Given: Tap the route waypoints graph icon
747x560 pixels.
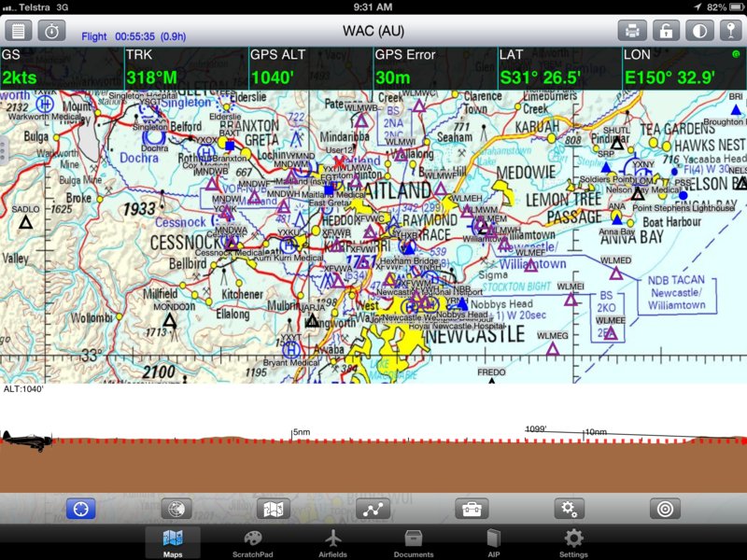Looking at the screenshot, I should (373, 509).
